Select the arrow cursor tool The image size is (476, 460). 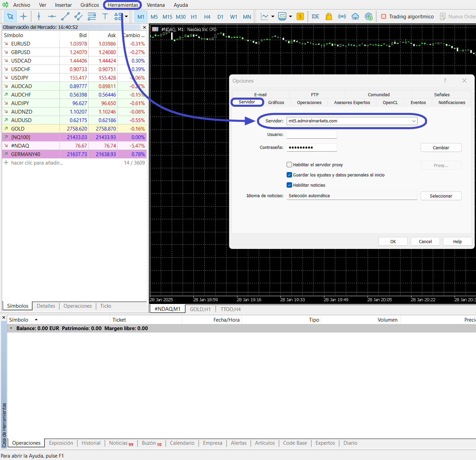coord(10,16)
